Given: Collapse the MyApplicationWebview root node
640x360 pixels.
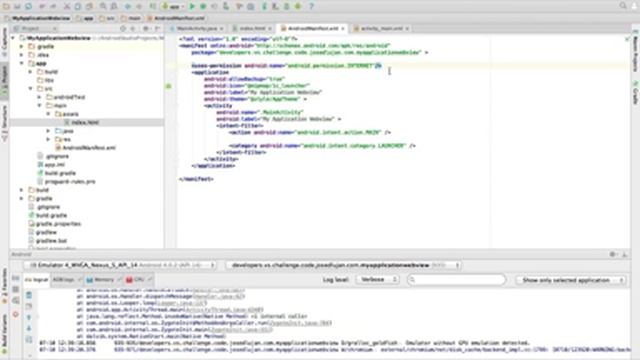Looking at the screenshot, I should [x=13, y=38].
